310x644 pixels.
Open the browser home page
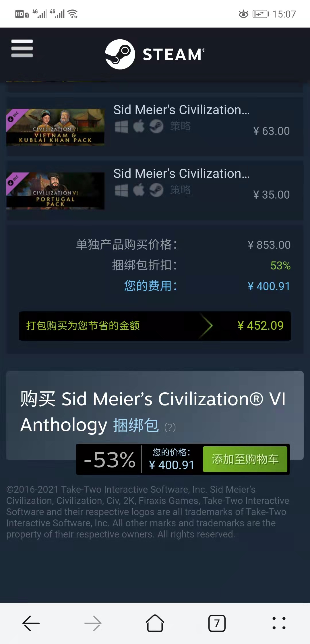tap(155, 623)
